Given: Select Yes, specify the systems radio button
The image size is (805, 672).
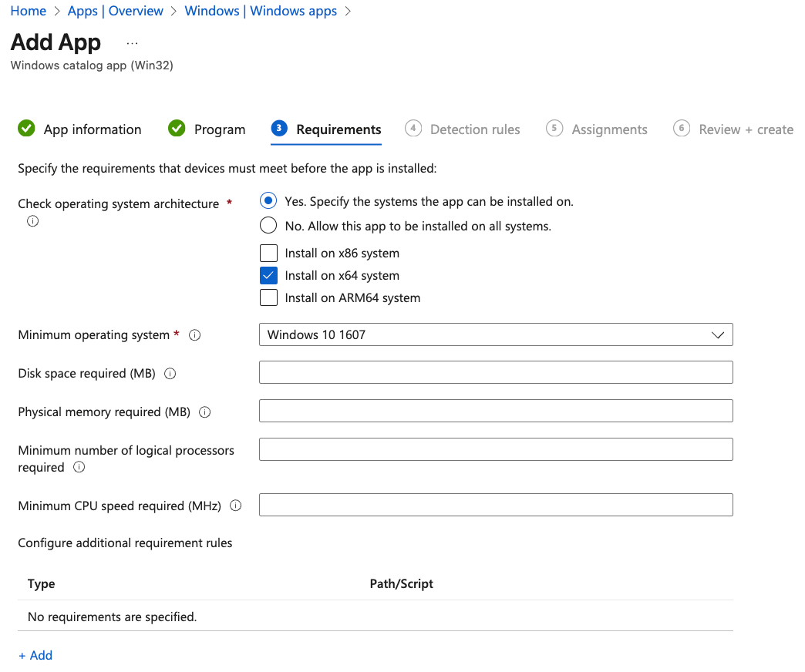Looking at the screenshot, I should (x=268, y=201).
